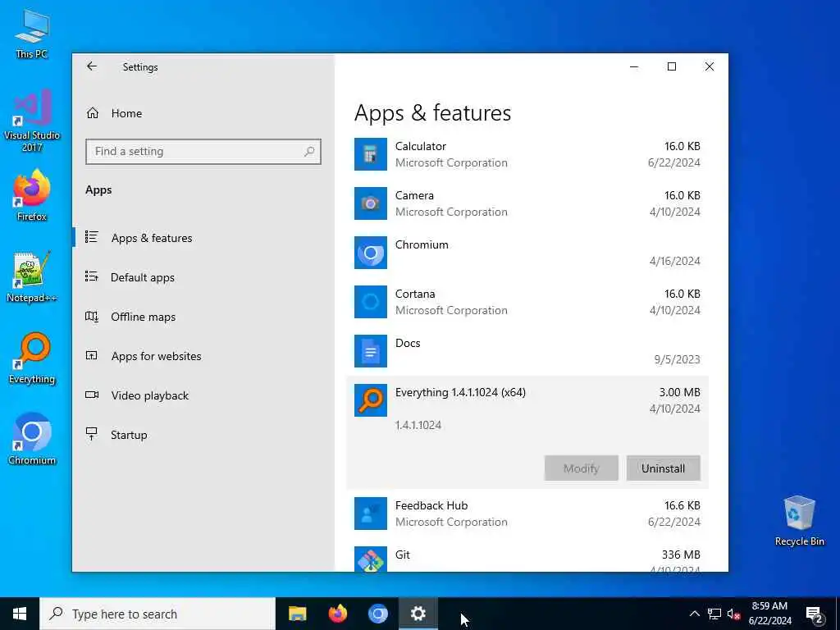Click the Camera app icon in list
Viewport: 840px width, 630px height.
370,203
